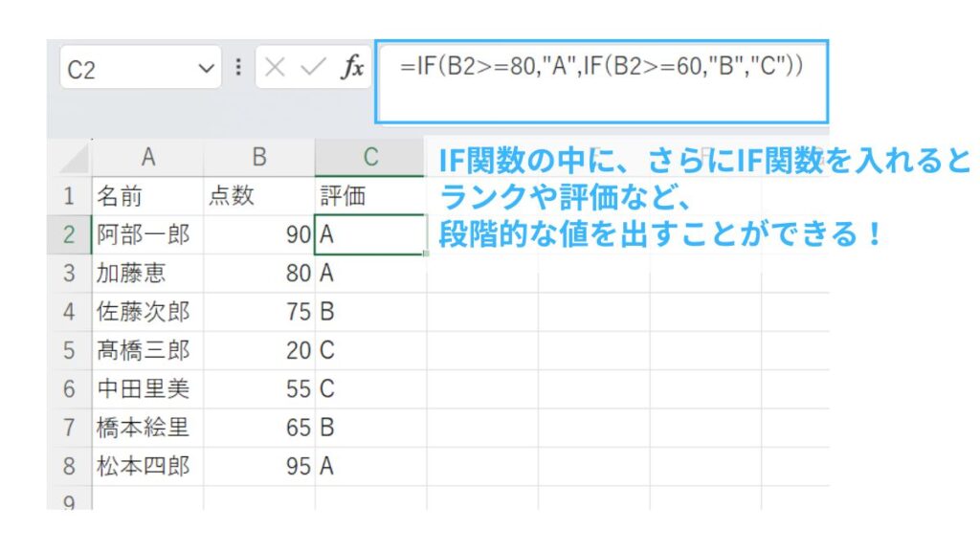Click score cell showing 20

pyautogui.click(x=258, y=350)
